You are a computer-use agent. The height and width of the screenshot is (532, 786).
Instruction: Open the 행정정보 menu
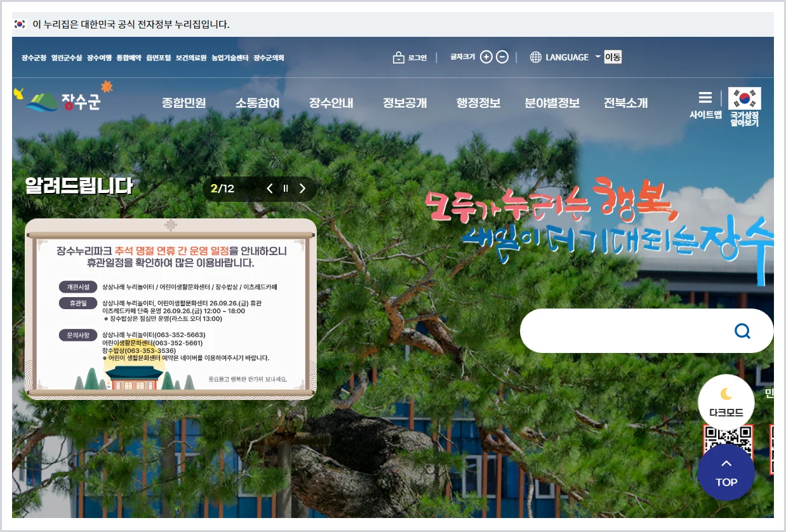479,103
